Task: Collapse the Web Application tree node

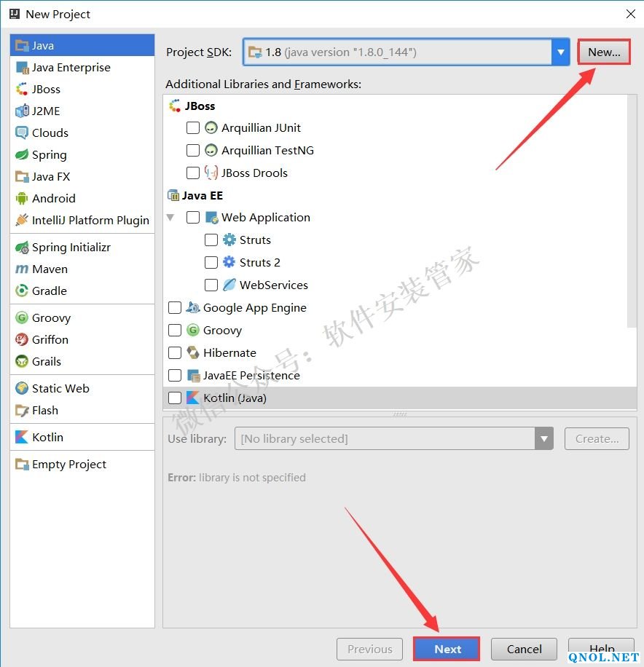Action: click(170, 217)
